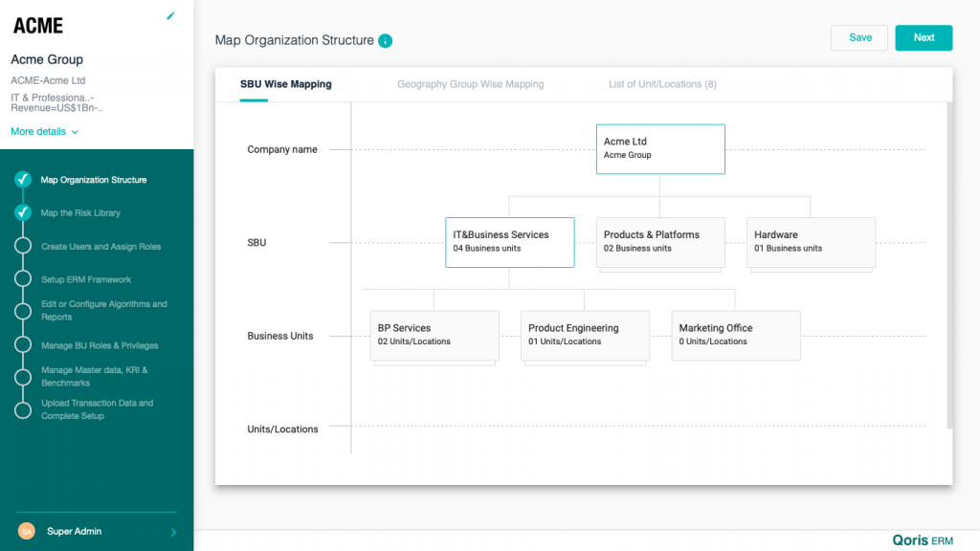Select the Manage BU Roles & Privileges step circle

pyautogui.click(x=23, y=344)
